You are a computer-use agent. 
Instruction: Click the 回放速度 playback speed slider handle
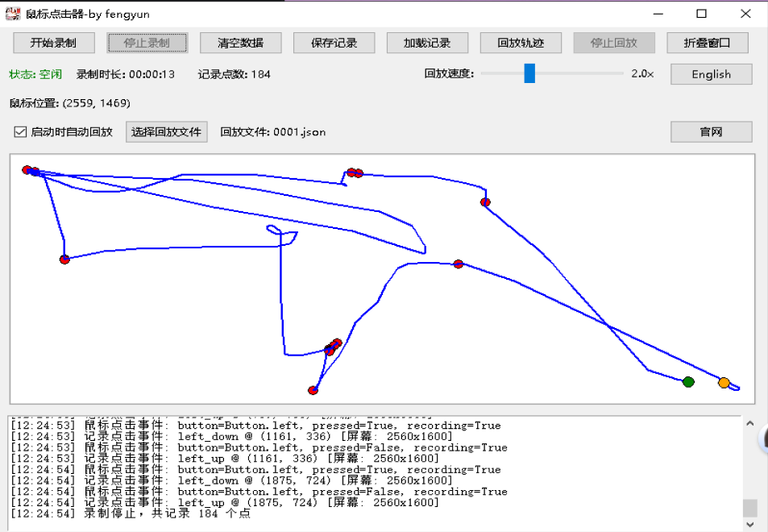point(529,73)
